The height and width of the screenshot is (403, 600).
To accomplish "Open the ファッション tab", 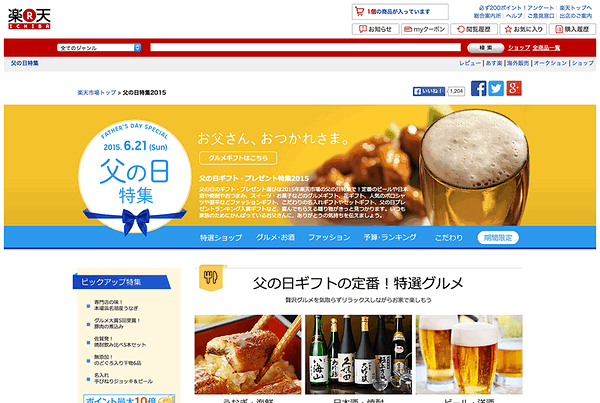I will click(329, 238).
